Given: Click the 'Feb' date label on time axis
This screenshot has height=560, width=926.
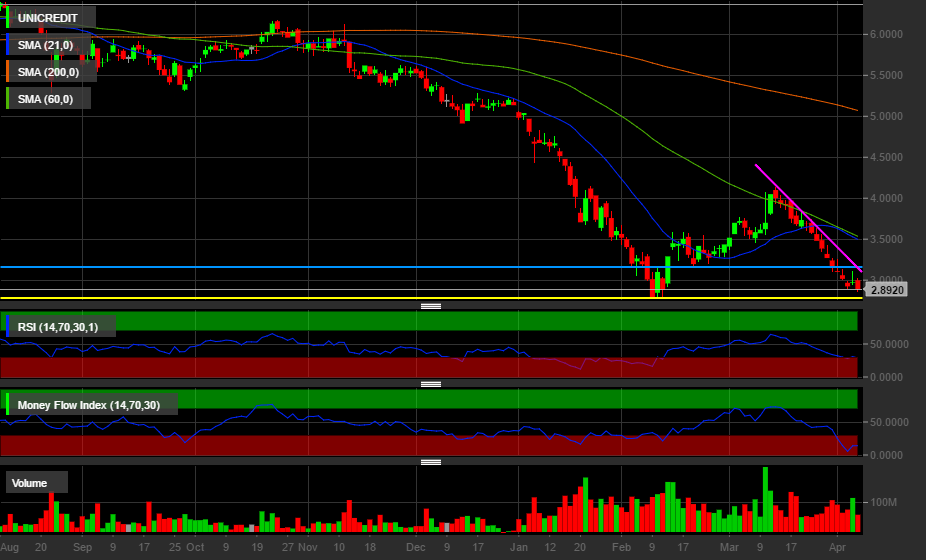Looking at the screenshot, I should coord(621,548).
